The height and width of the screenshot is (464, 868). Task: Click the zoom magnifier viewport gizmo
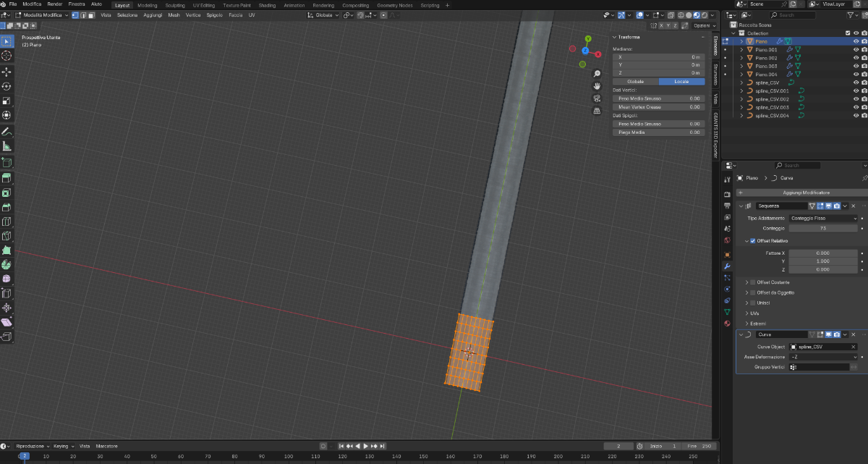pos(597,74)
